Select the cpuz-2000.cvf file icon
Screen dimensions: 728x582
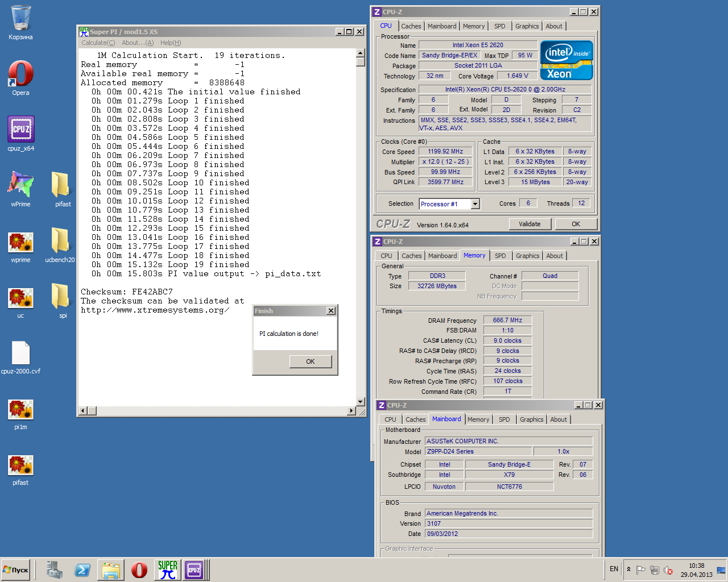(20, 357)
